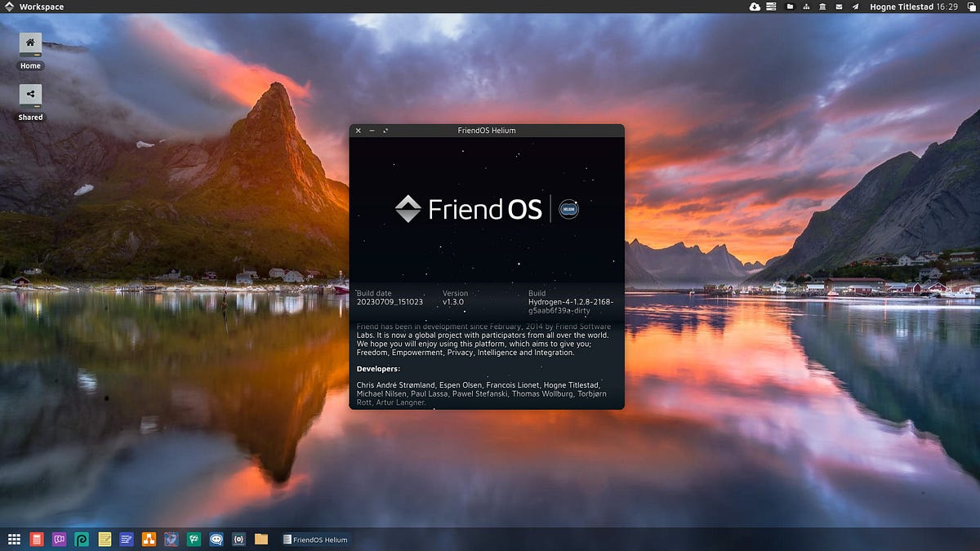The image size is (980, 551).
Task: Check mail via the envelope tray icon
Action: [x=839, y=7]
